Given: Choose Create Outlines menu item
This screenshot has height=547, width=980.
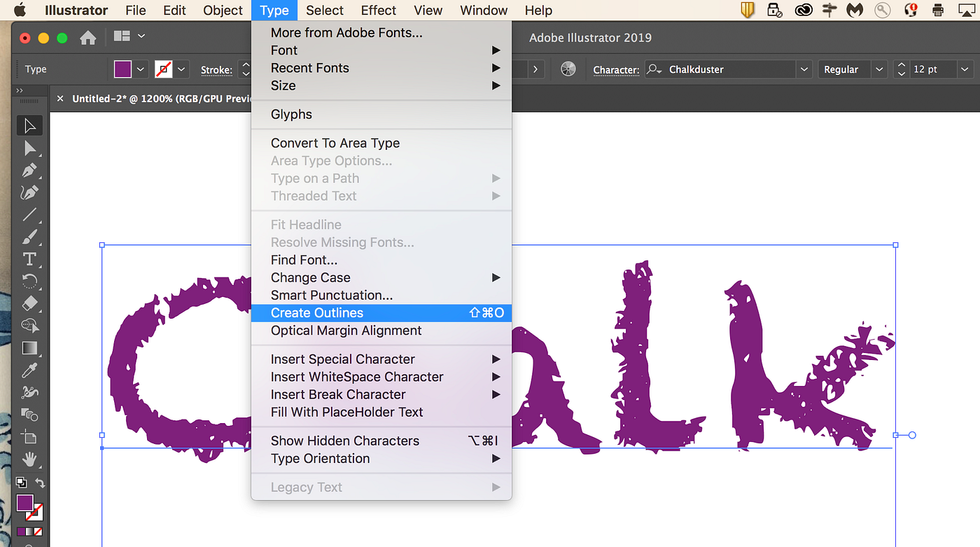Looking at the screenshot, I should coord(381,313).
